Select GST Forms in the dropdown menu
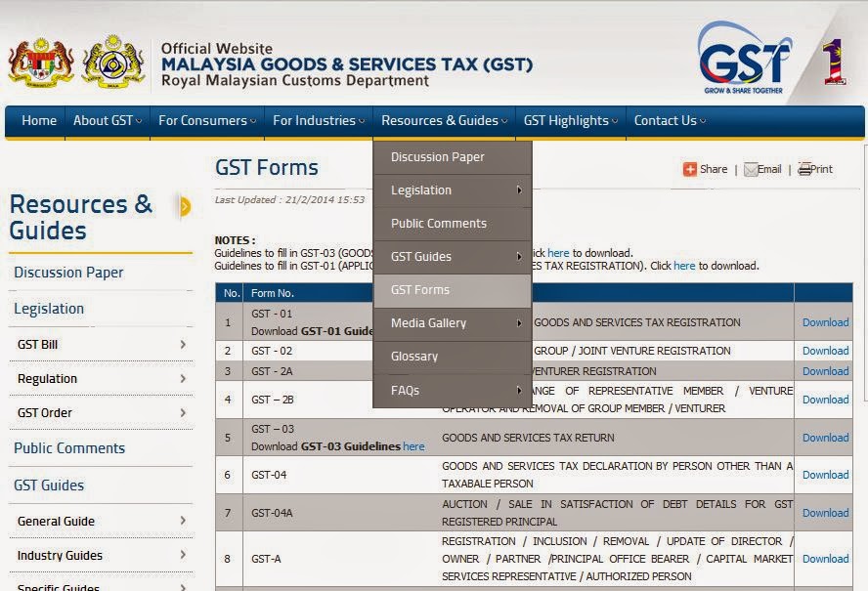Image resolution: width=868 pixels, height=591 pixels. click(x=453, y=290)
